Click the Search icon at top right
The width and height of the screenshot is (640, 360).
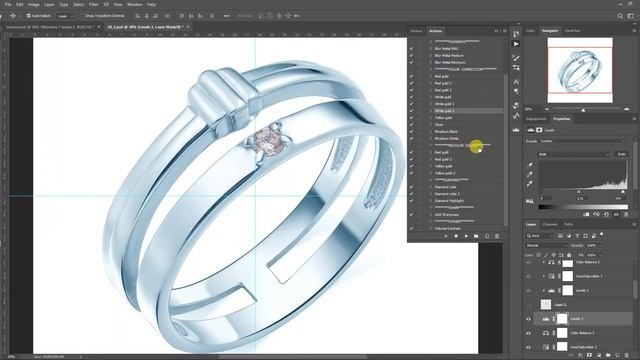click(620, 16)
